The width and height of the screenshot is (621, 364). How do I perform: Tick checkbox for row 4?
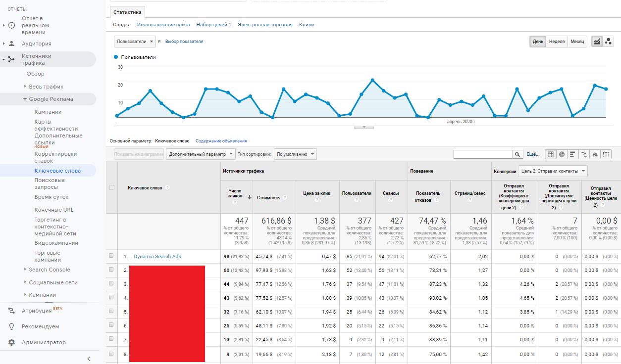point(111,297)
